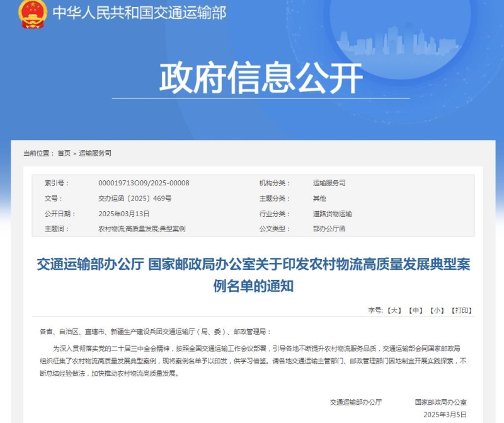504x423 pixels.
Task: Select the index number 000019713O09/2025-00008
Action: click(144, 183)
